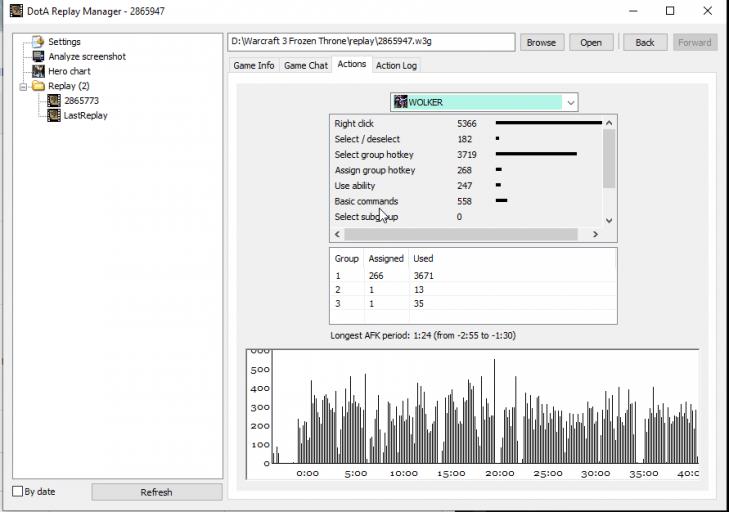Focus the replay file path field
The image size is (729, 512).
click(x=371, y=42)
